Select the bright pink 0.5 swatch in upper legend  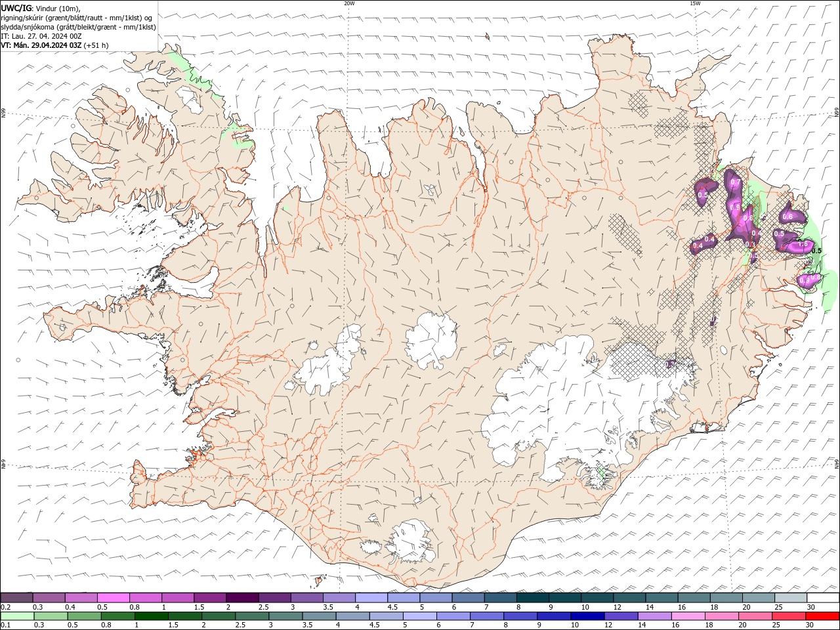(114, 597)
